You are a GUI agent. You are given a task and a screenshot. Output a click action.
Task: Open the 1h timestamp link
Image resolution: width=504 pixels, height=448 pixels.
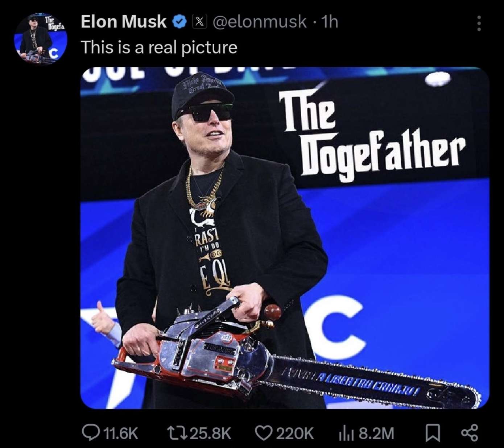(x=330, y=22)
